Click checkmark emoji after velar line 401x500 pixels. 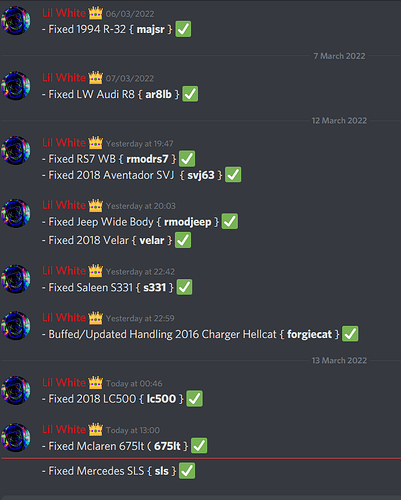[183, 240]
